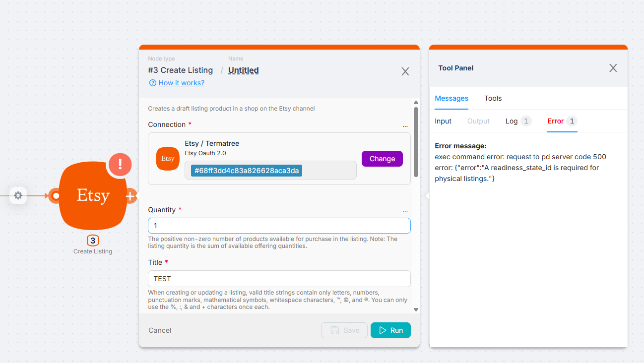Click the Etsy logo in Connection card
Screen dimensions: 644x363
(x=168, y=159)
